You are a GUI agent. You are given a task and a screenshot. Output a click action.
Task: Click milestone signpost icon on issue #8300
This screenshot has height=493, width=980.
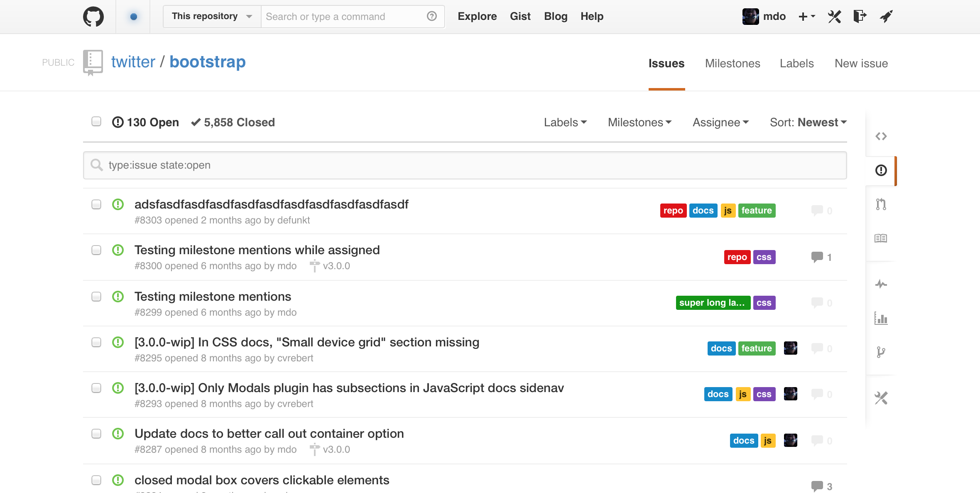(315, 266)
